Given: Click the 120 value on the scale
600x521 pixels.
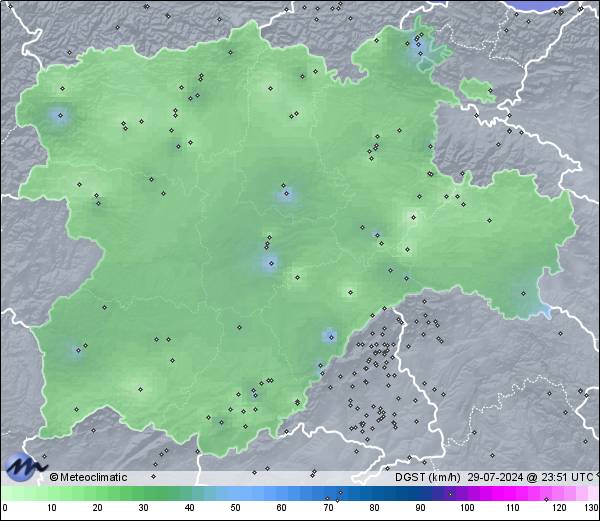Looking at the screenshot, I should (x=559, y=508).
